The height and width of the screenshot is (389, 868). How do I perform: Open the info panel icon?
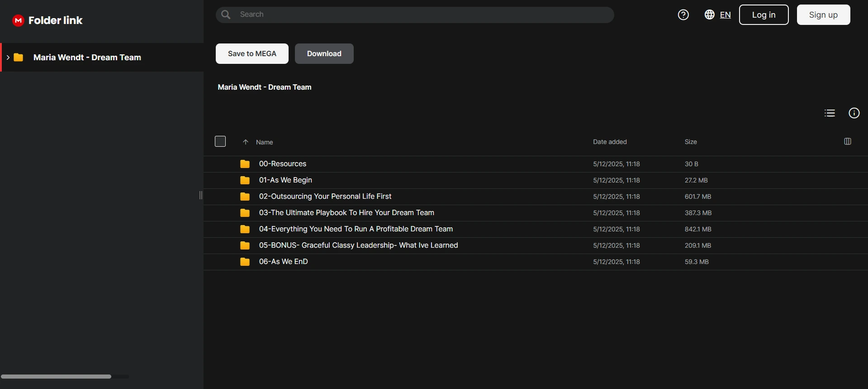[x=854, y=113]
